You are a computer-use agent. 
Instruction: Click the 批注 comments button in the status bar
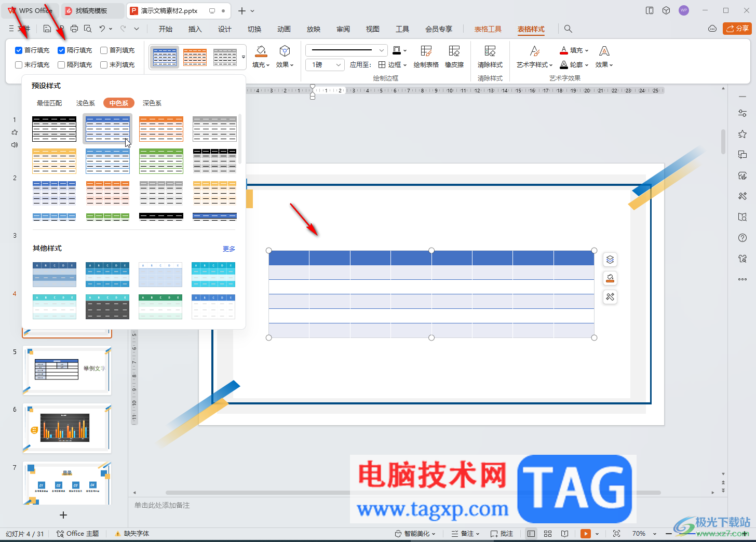[x=502, y=534]
